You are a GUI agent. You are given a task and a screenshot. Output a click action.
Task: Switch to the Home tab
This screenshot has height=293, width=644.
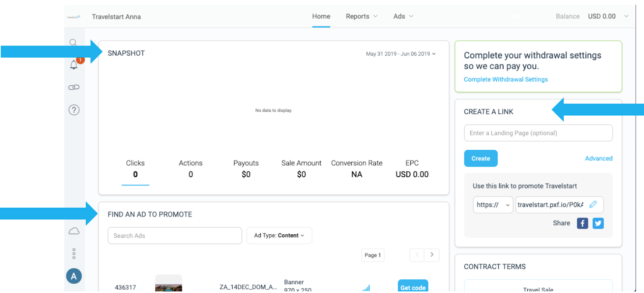click(x=321, y=17)
